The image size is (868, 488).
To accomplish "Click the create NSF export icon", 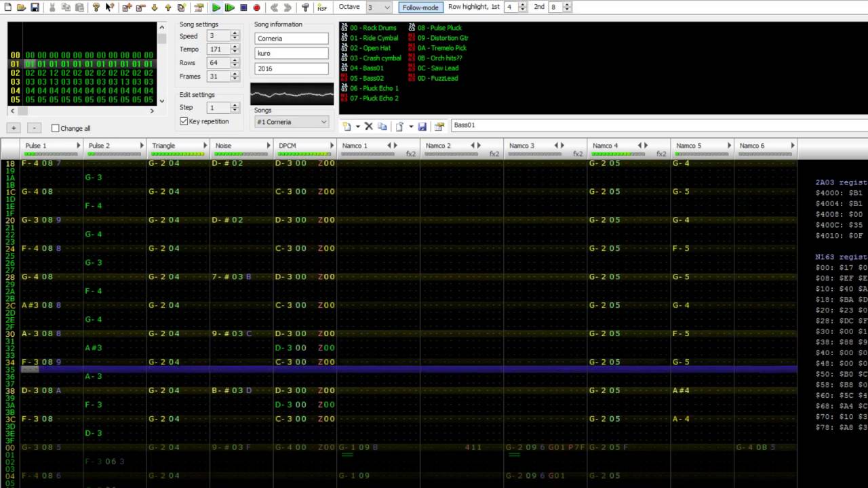I will tap(322, 7).
